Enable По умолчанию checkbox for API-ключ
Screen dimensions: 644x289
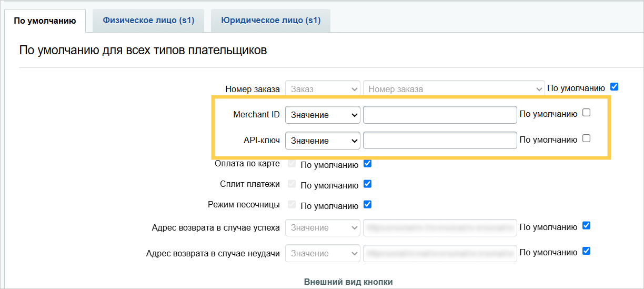point(587,138)
